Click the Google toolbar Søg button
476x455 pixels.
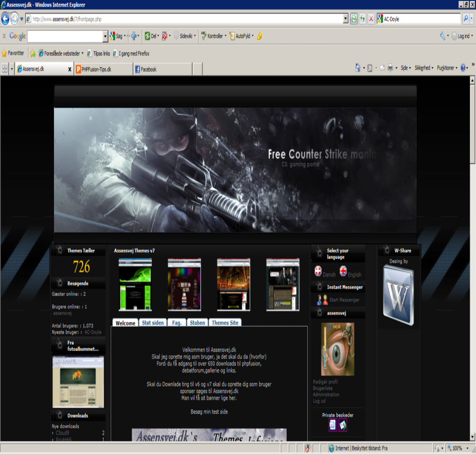(x=117, y=36)
